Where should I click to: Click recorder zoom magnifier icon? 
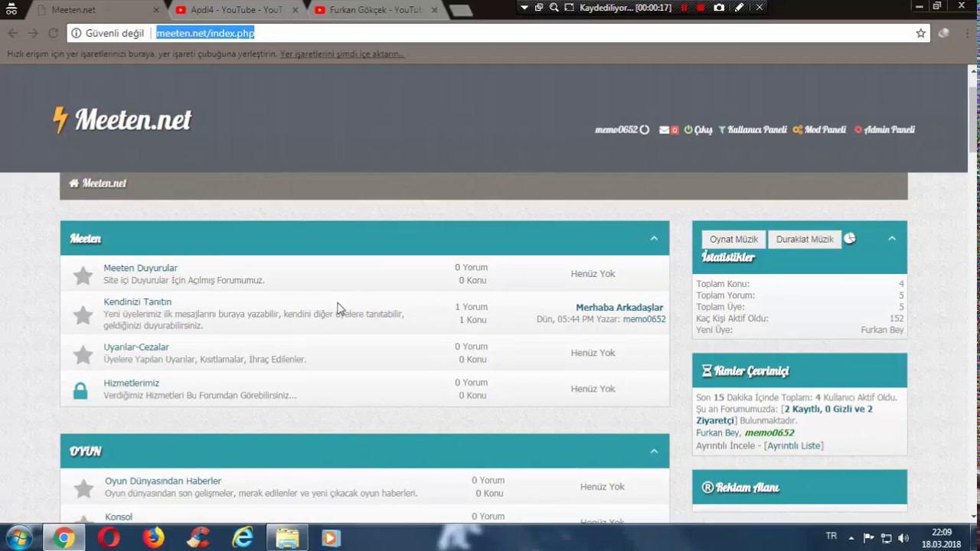[x=554, y=7]
